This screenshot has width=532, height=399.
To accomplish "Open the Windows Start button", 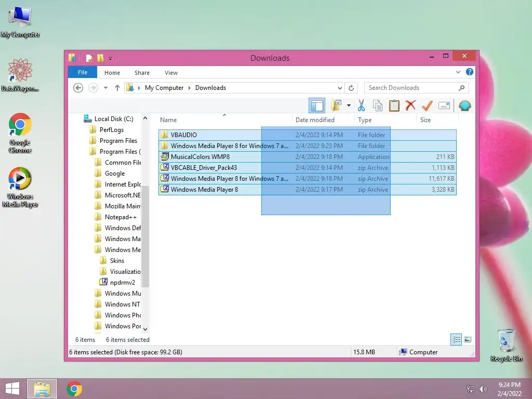I will (12, 389).
